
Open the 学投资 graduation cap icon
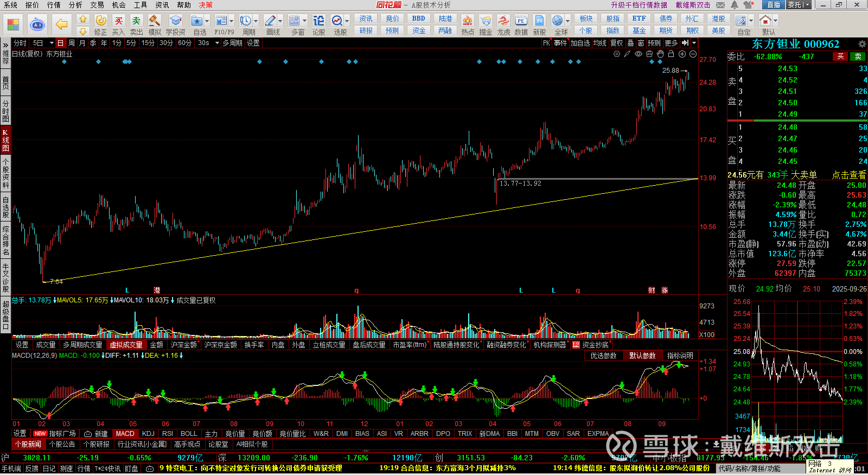[175, 21]
